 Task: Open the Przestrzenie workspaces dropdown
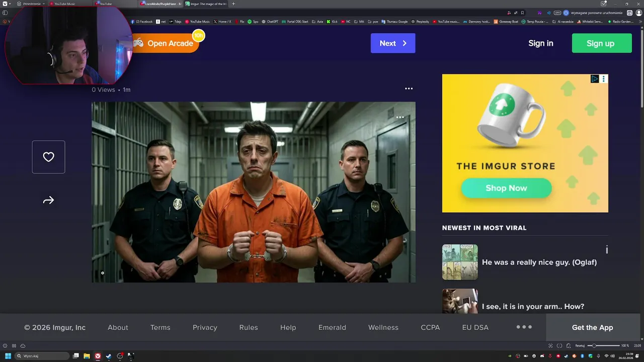click(30, 4)
